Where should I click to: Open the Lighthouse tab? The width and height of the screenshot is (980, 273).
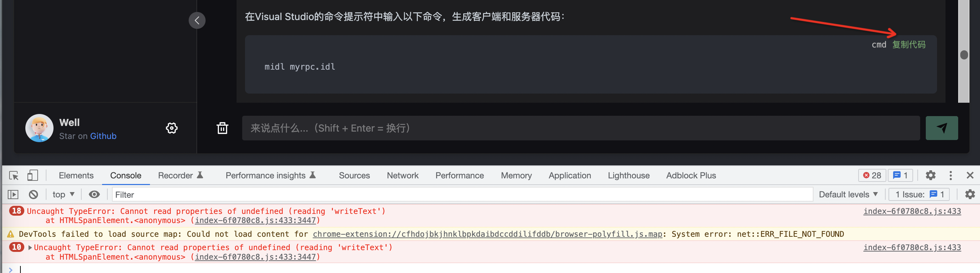point(628,175)
